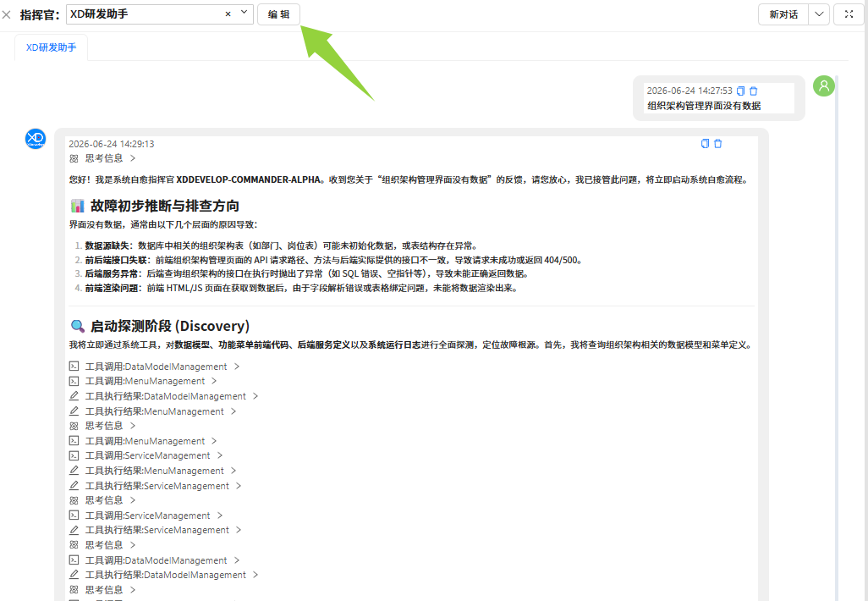Clear the XD研发助手 selection with the x
The width and height of the screenshot is (868, 601).
click(x=228, y=14)
